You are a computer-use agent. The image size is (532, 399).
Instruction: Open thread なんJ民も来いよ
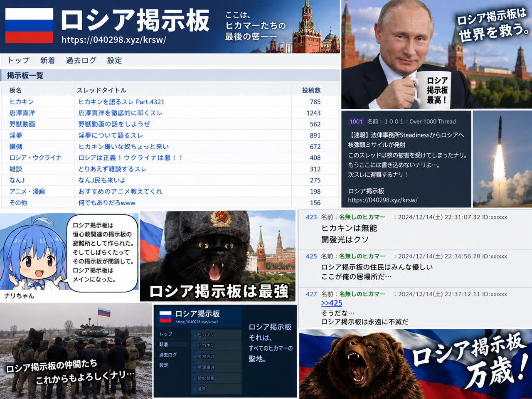click(102, 180)
